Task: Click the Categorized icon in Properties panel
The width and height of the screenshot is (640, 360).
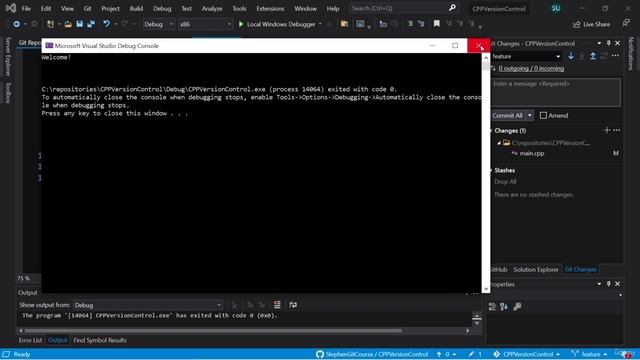Action: [492, 307]
